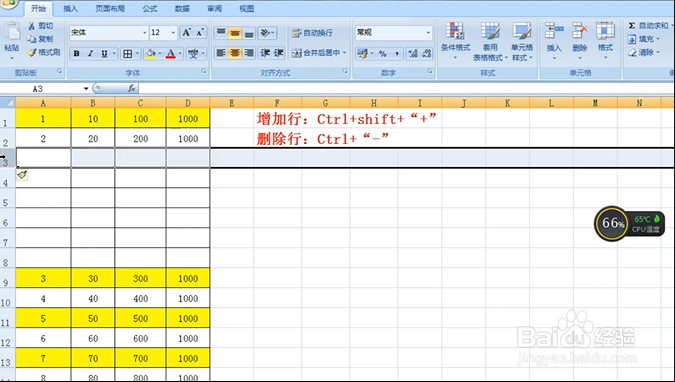The image size is (675, 382).
Task: Increase the indent
Action: click(x=279, y=53)
